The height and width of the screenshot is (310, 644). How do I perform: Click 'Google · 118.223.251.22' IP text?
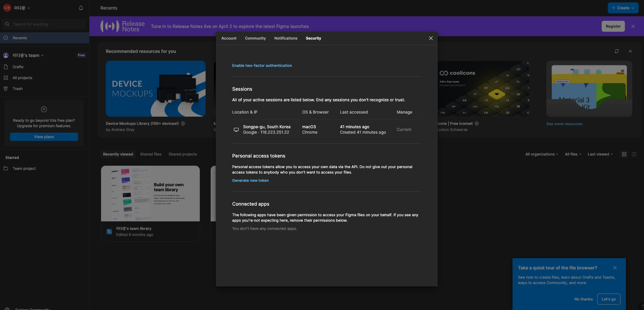(x=266, y=132)
